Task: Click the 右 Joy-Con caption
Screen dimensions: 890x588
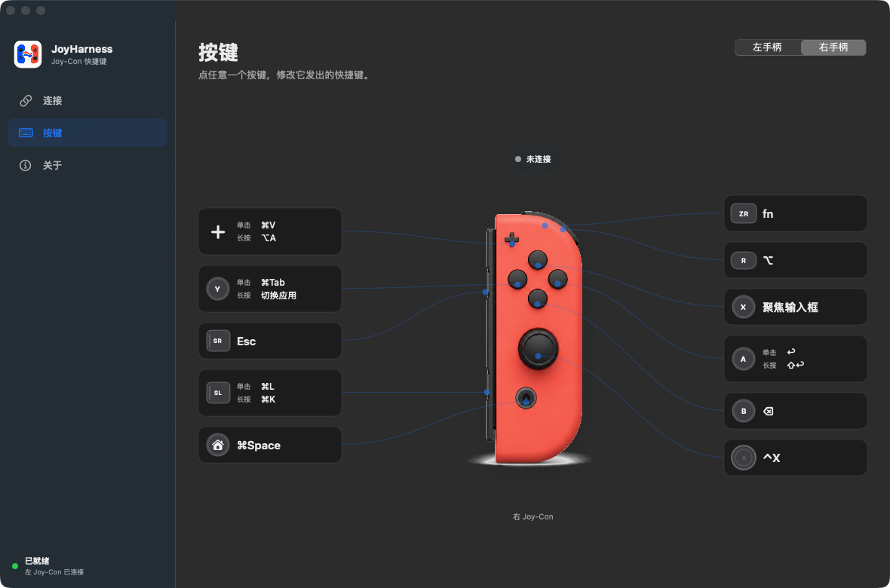Action: [532, 516]
